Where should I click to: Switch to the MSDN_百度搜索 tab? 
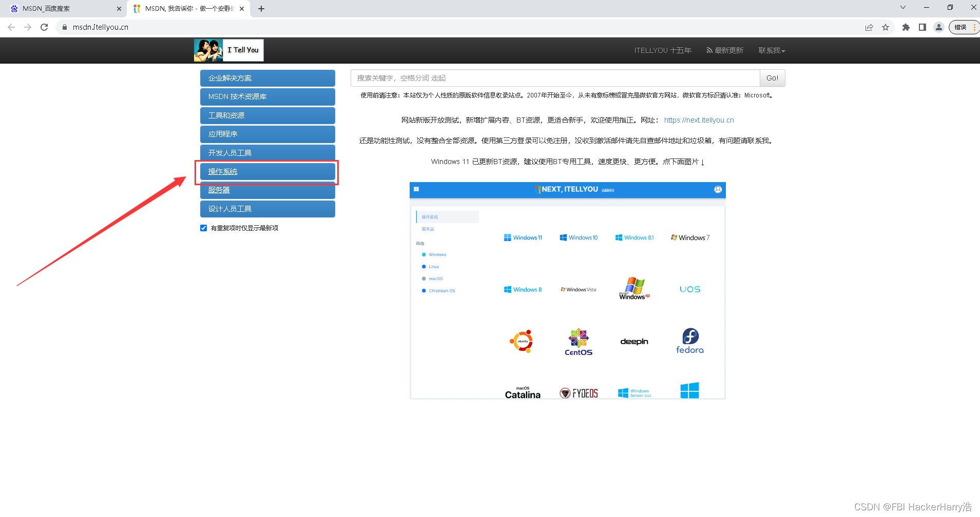coord(63,9)
